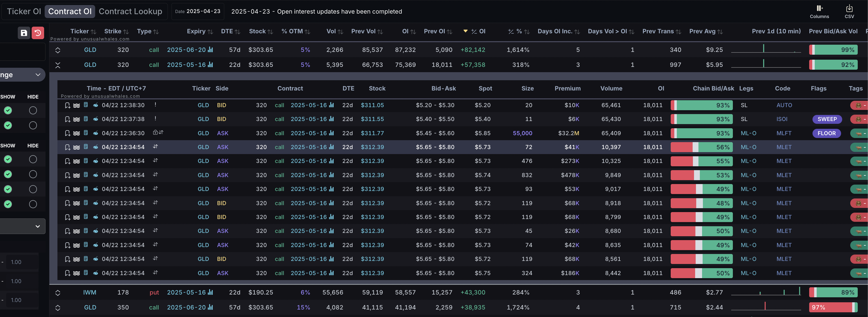Click the ISOI code cell

point(782,119)
